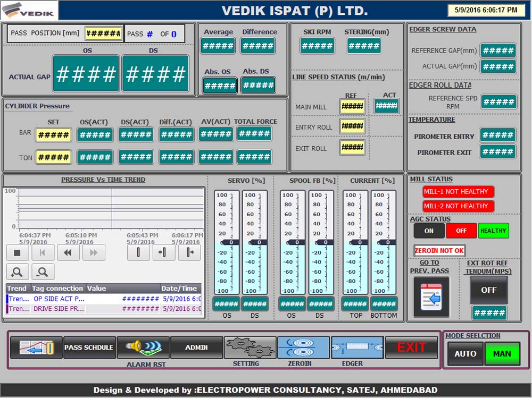Open the ZEROIN rolls icon

303,348
